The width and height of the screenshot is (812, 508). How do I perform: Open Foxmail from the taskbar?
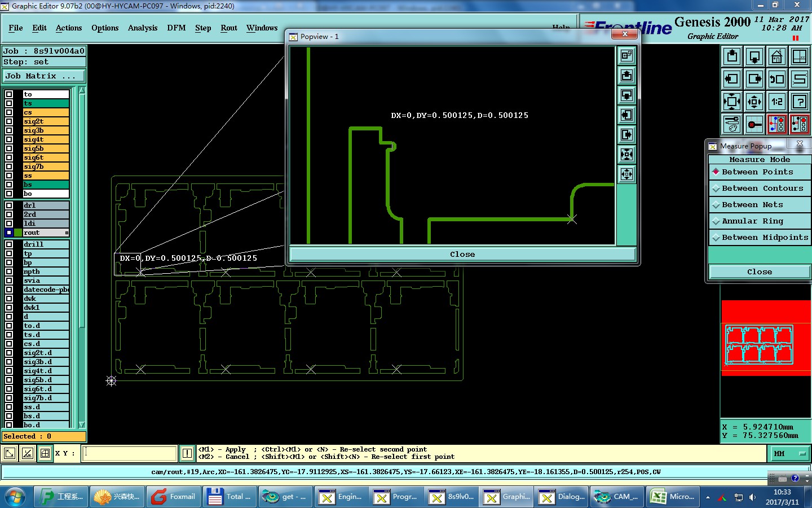[x=174, y=497]
